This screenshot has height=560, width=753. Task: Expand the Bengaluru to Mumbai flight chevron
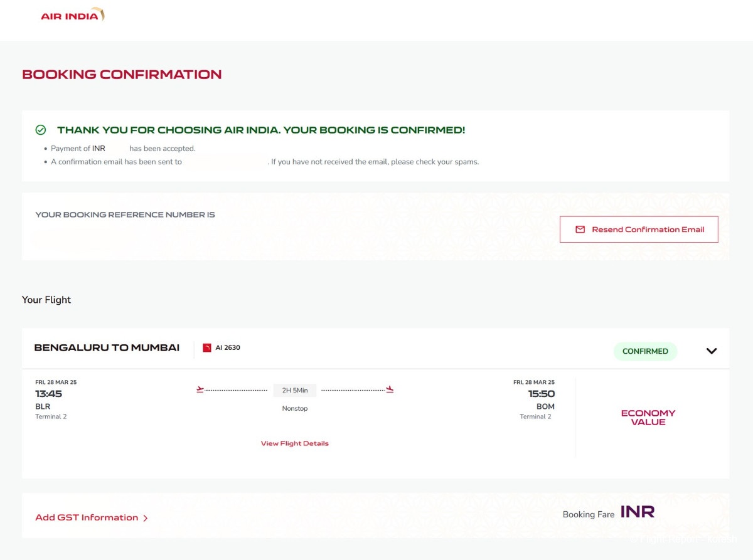click(x=712, y=351)
